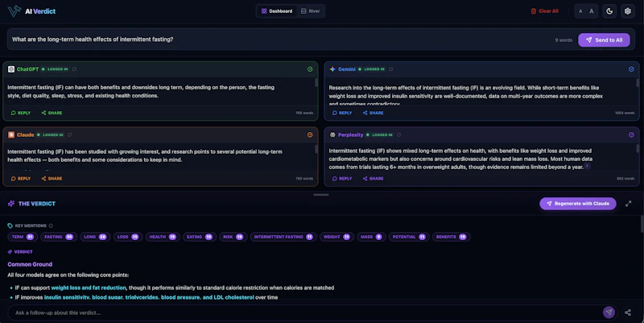Image resolution: width=644 pixels, height=323 pixels.
Task: Click the Perplexity panel scrollbar
Action: click(638, 148)
